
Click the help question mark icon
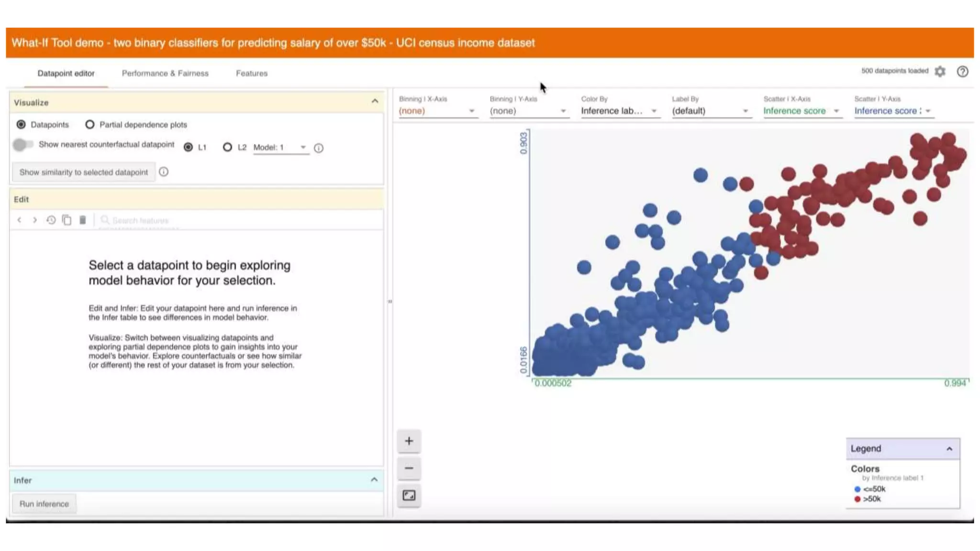[x=962, y=71]
